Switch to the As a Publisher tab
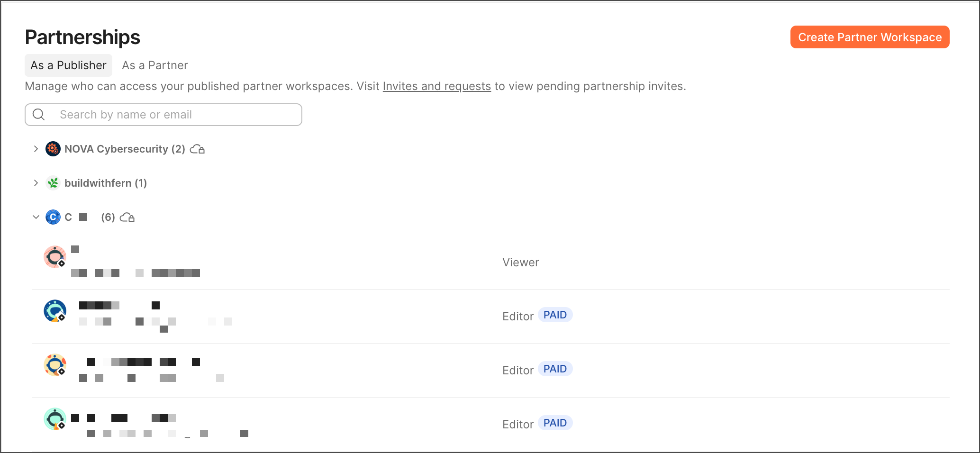 click(68, 65)
